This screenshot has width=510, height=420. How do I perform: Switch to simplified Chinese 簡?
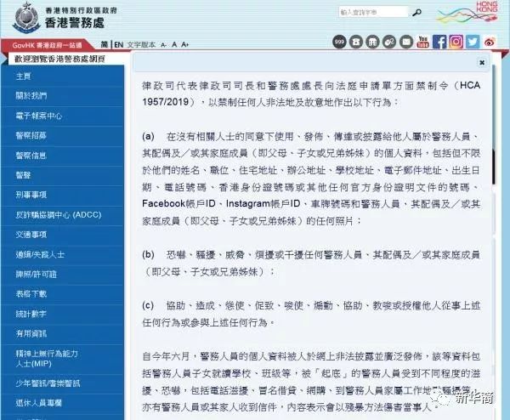tap(105, 44)
